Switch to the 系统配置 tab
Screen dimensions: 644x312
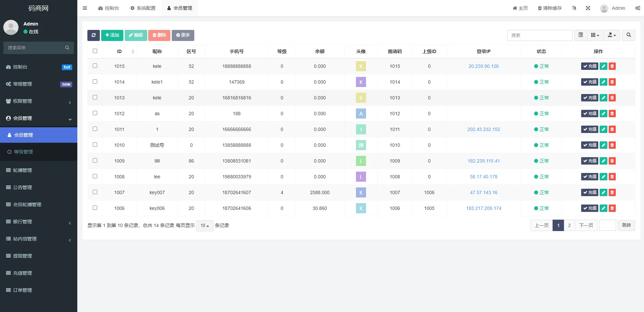click(x=143, y=8)
